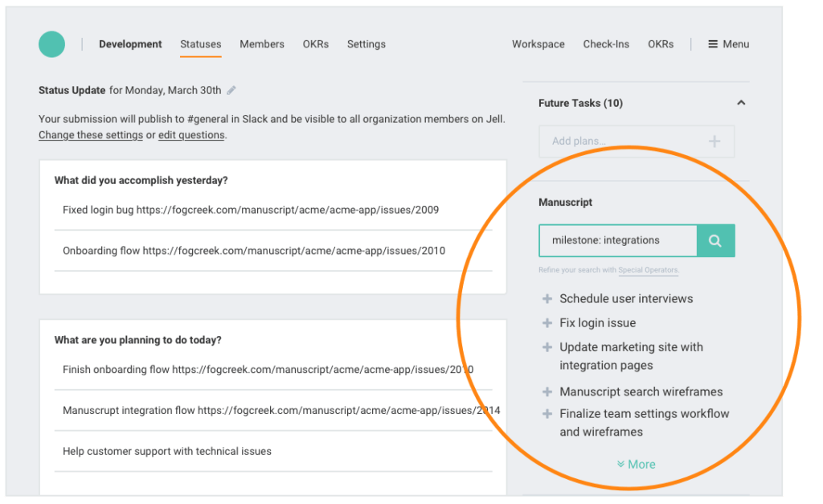Image resolution: width=823 pixels, height=504 pixels.
Task: Open the Settings tab
Action: (x=366, y=44)
